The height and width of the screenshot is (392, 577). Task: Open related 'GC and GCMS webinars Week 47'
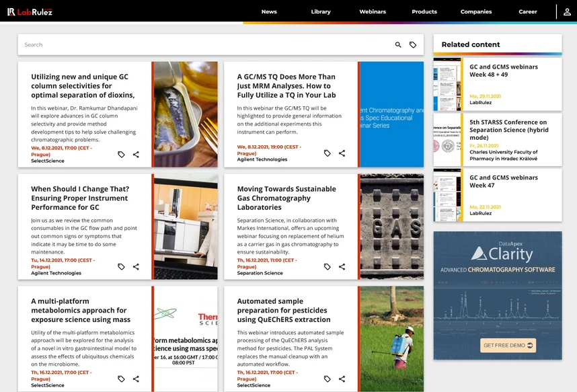504,182
